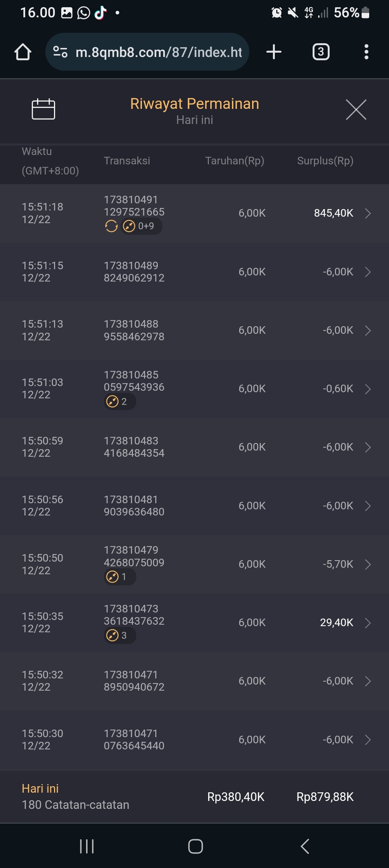Open a new browser tab

pos(274,52)
